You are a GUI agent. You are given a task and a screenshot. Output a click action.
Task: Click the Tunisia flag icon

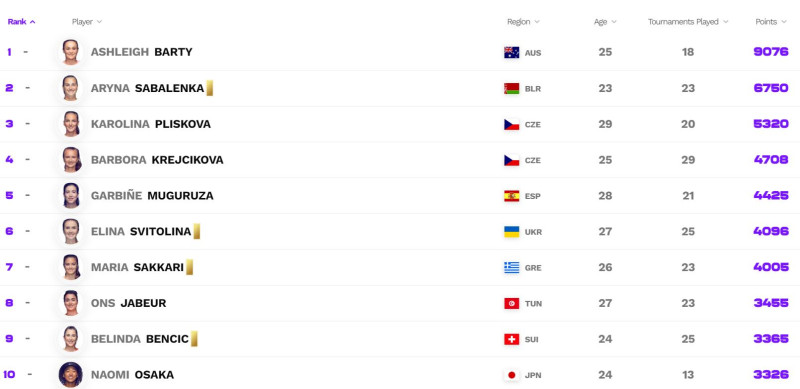[511, 303]
